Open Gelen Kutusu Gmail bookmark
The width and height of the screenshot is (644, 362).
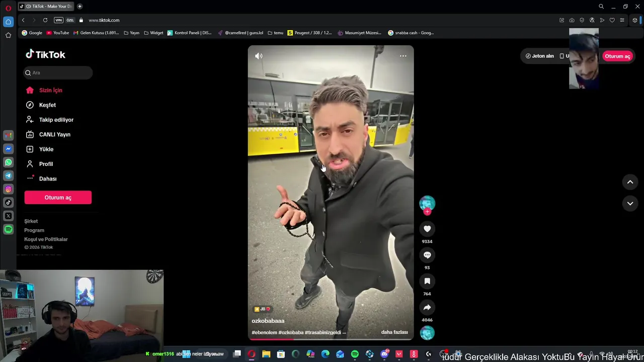tap(97, 33)
